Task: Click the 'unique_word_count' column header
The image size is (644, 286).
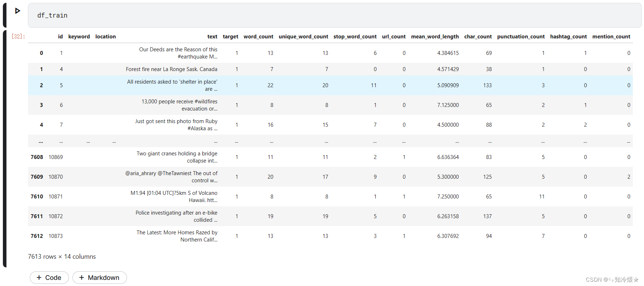Action: tap(303, 37)
